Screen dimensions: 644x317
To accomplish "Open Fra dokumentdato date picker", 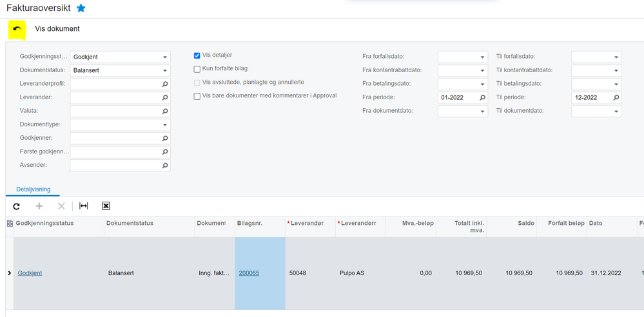I will click(483, 111).
